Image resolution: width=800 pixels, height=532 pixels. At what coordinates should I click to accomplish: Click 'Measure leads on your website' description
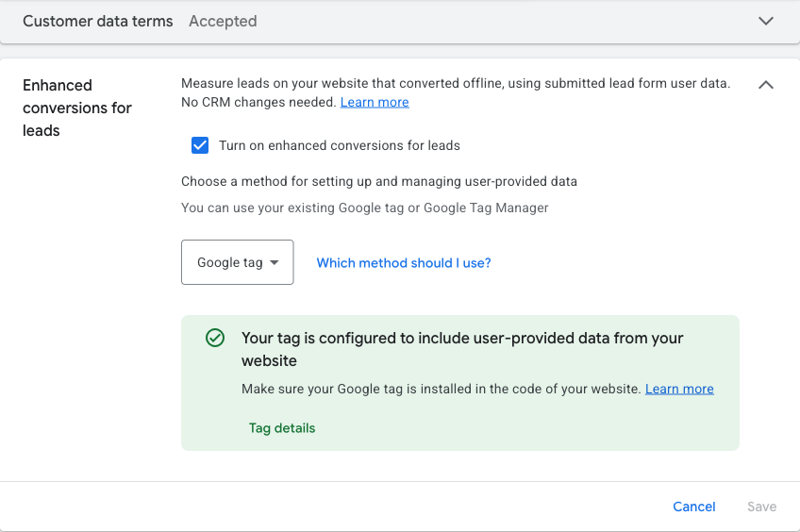[456, 92]
